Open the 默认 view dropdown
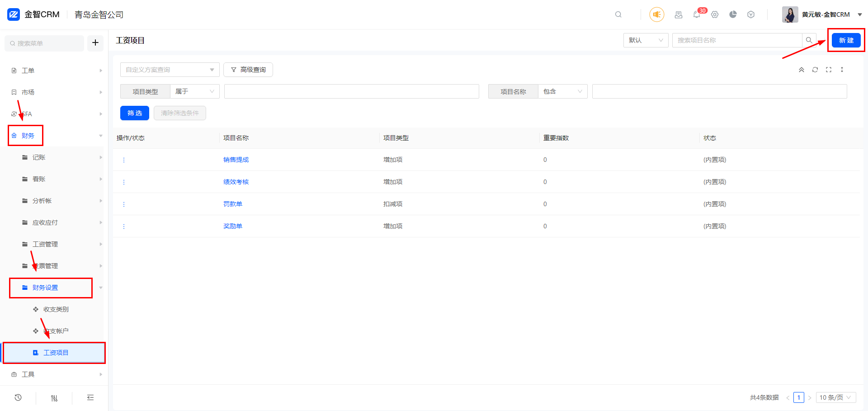 pyautogui.click(x=646, y=40)
